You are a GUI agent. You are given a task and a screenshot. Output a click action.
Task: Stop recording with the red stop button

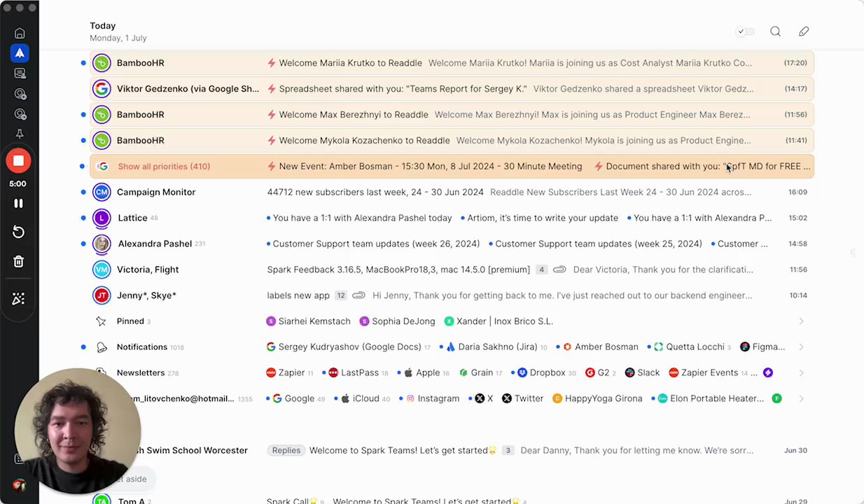point(19,161)
